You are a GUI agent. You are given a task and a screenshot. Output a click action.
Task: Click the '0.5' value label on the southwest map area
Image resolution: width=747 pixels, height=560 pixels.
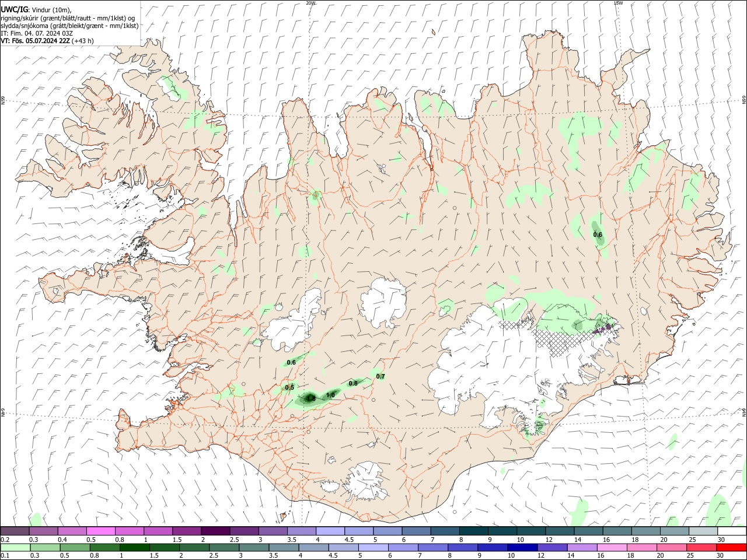(x=289, y=387)
